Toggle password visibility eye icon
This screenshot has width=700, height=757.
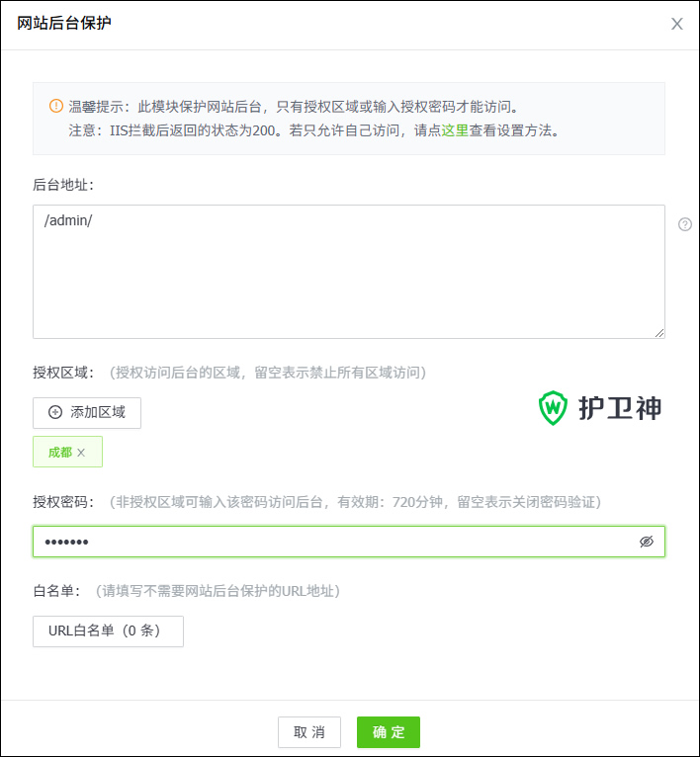tap(647, 542)
